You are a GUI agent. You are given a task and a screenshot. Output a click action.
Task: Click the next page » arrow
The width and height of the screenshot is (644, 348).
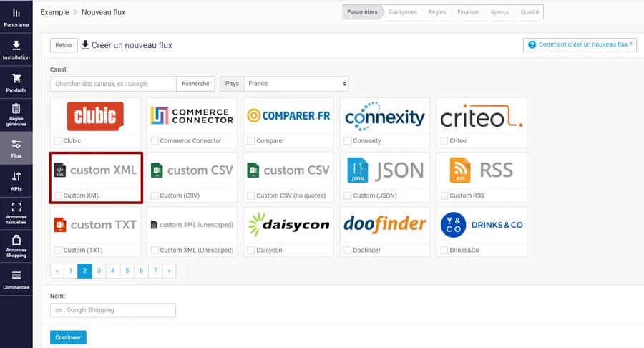(169, 271)
